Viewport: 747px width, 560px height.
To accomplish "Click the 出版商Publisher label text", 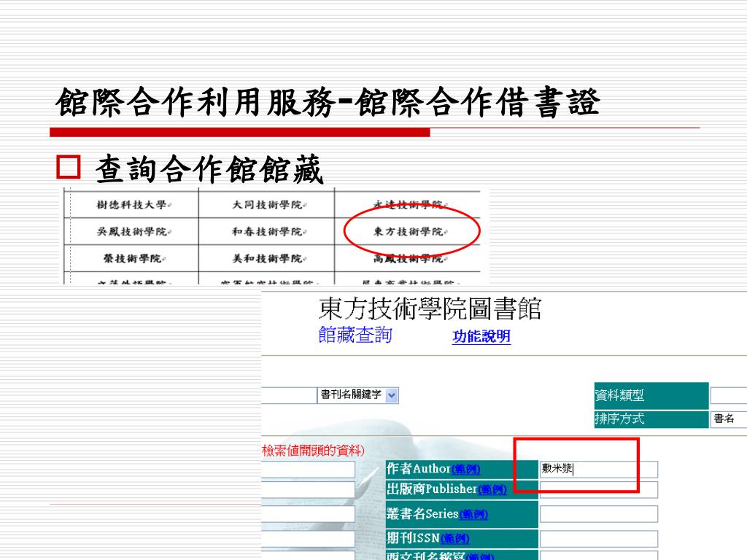I will (x=432, y=489).
